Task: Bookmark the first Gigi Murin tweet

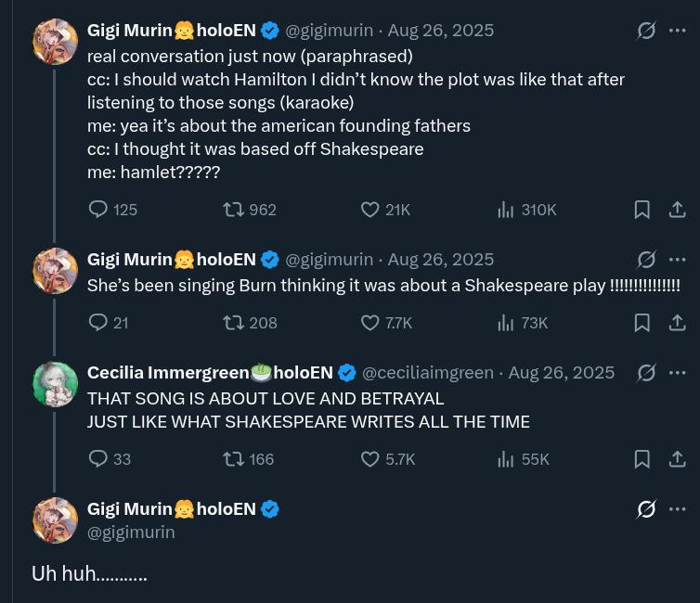Action: click(642, 210)
